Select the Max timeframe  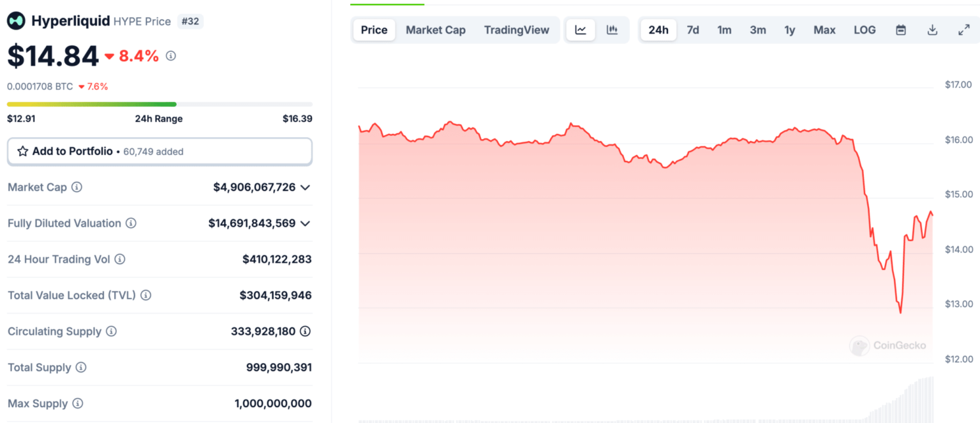click(824, 29)
